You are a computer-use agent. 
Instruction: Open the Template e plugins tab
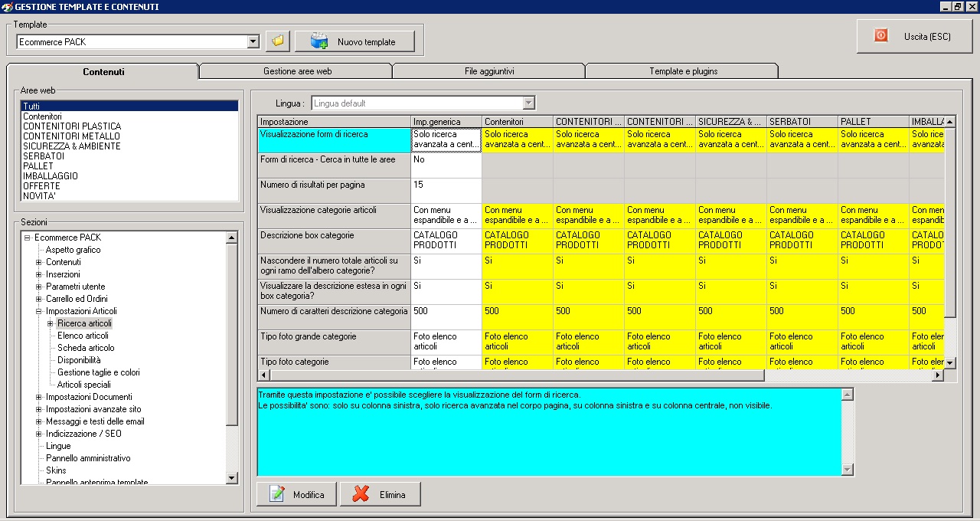pyautogui.click(x=683, y=71)
